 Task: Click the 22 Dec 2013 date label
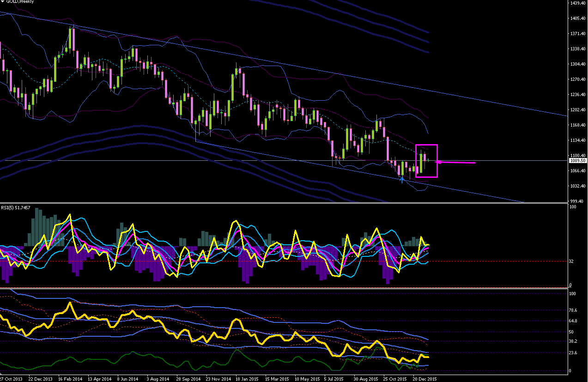point(40,378)
